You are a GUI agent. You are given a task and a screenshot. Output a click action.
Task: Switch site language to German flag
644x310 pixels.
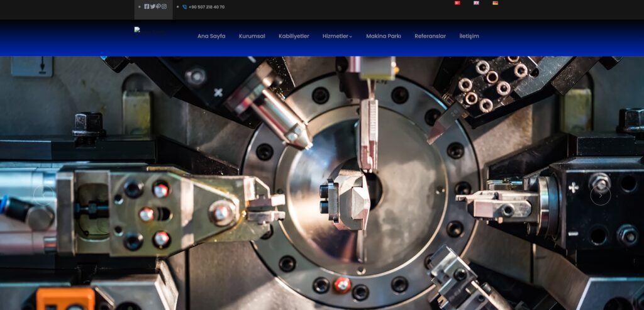point(496,3)
